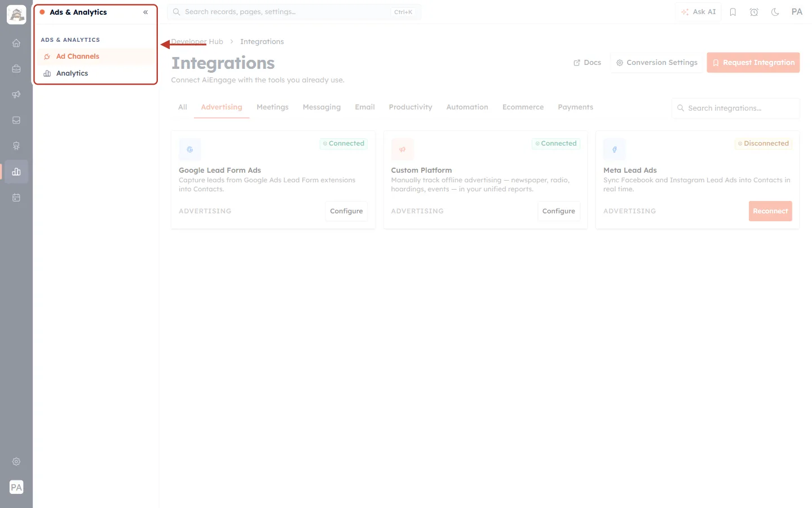Click the Request Integration button
The image size is (812, 508).
coord(753,63)
